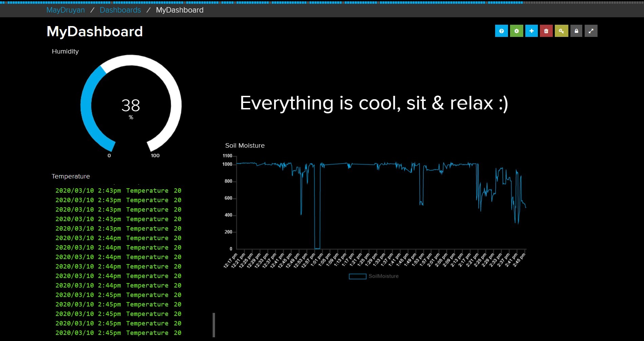This screenshot has width=644, height=341.
Task: Open the dashboard help icon
Action: [502, 31]
